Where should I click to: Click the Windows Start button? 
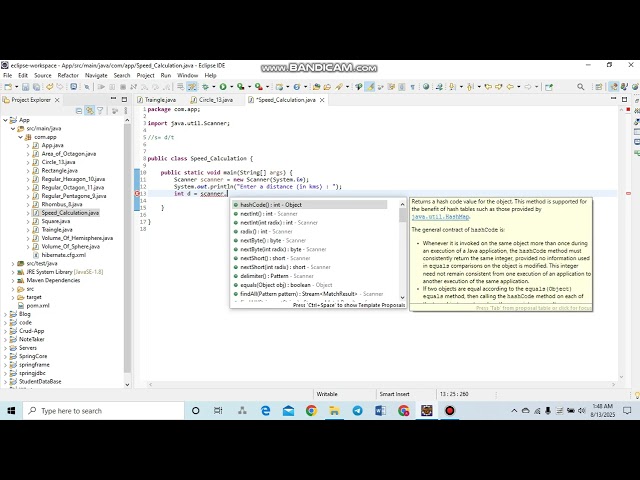click(11, 411)
